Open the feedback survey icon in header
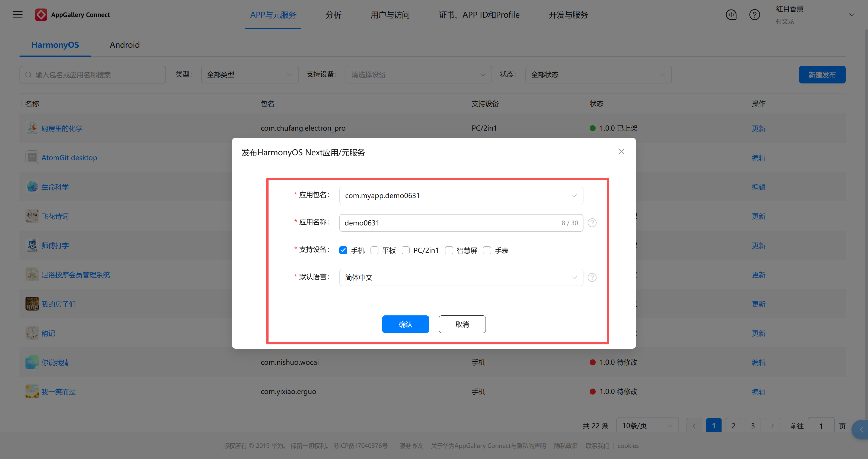868x459 pixels. coord(731,15)
